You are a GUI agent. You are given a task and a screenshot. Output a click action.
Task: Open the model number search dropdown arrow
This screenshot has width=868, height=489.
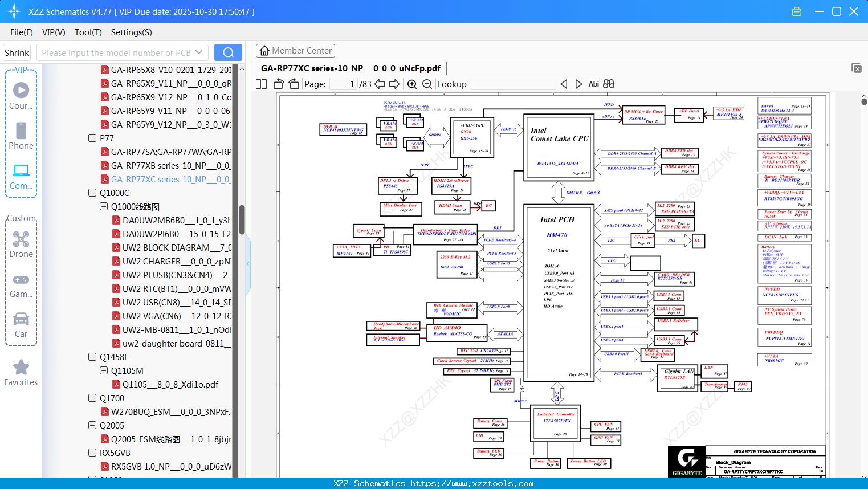[x=199, y=52]
